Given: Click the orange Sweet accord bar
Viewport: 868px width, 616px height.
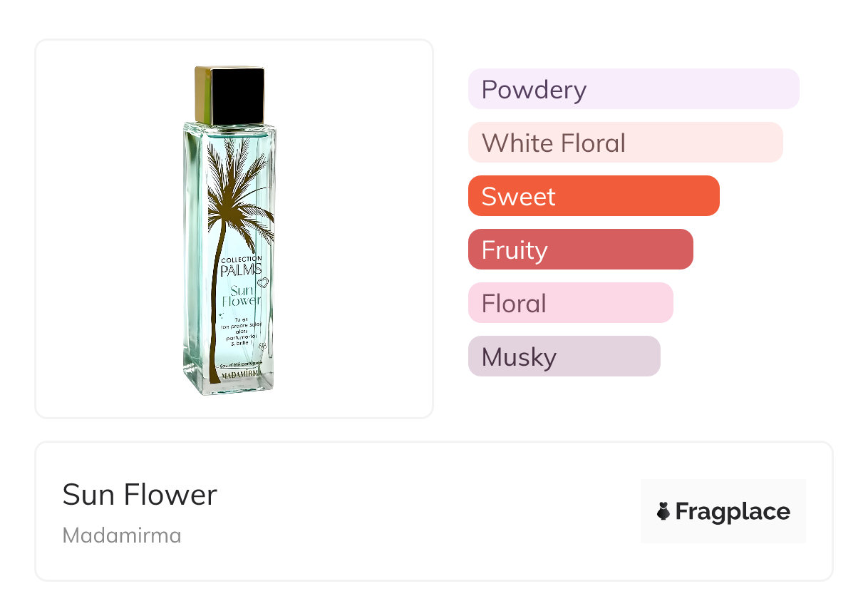Looking at the screenshot, I should click(593, 196).
